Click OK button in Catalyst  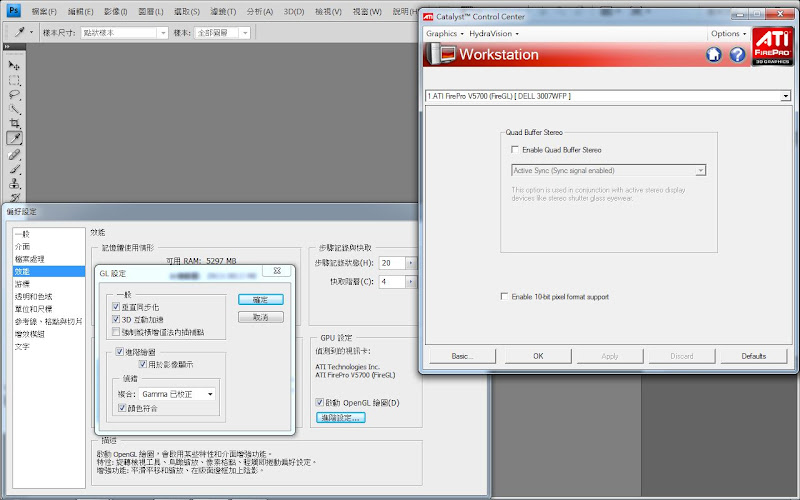pos(538,356)
